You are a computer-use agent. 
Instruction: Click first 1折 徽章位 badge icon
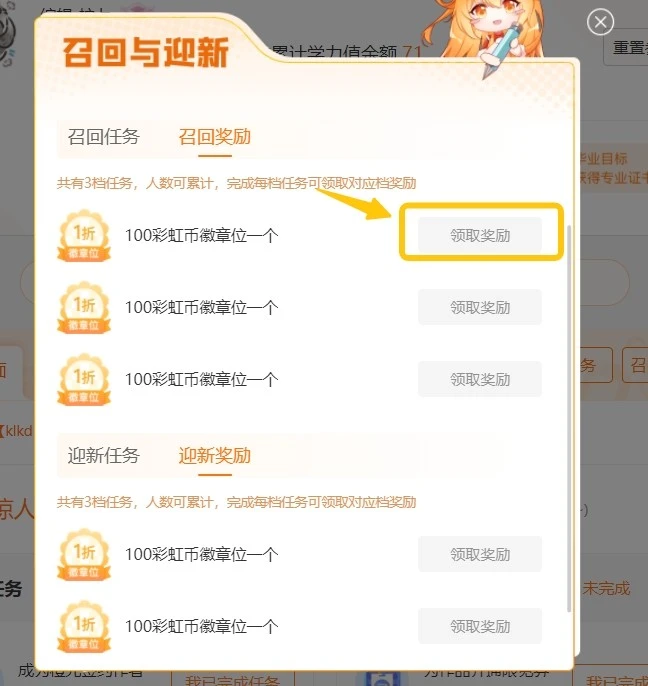point(84,236)
